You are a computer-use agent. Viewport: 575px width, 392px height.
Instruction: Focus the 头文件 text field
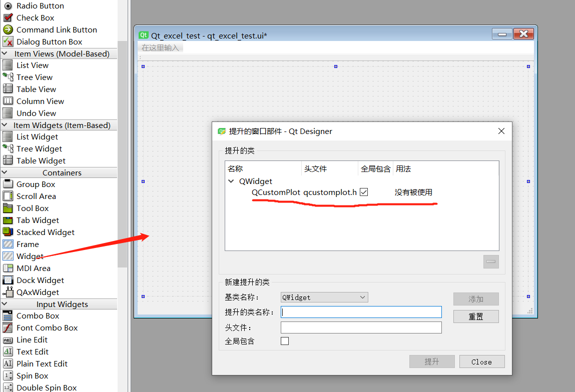pyautogui.click(x=361, y=327)
